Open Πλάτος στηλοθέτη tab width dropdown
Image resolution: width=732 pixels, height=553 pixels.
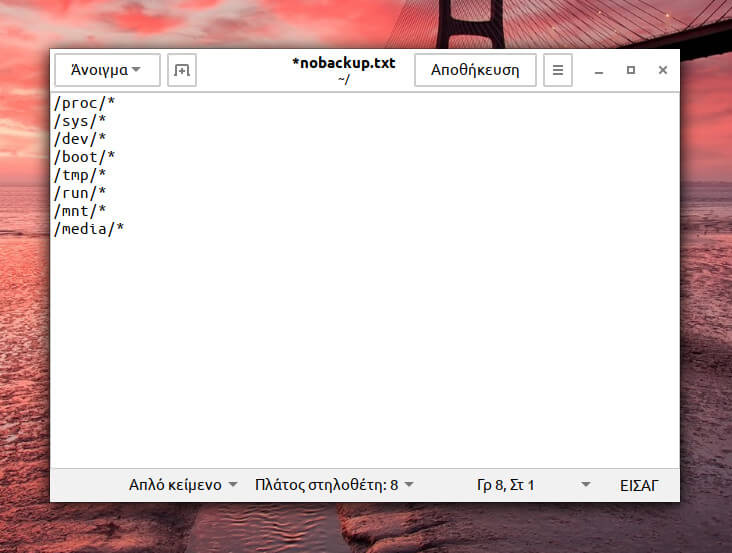pos(334,485)
